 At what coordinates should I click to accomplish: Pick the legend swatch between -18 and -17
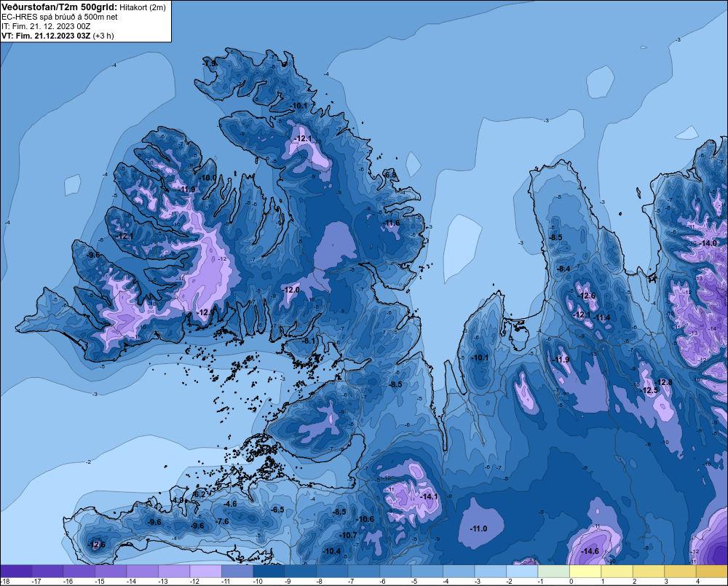click(x=16, y=571)
